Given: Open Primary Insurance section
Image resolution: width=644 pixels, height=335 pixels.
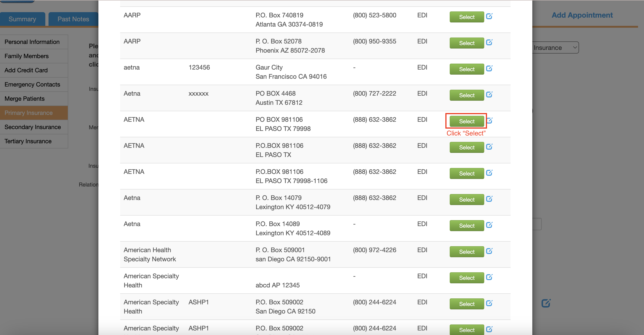Looking at the screenshot, I should [x=34, y=113].
